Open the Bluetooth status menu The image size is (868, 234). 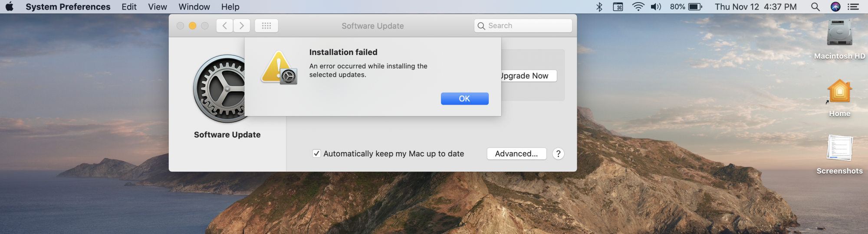[599, 6]
